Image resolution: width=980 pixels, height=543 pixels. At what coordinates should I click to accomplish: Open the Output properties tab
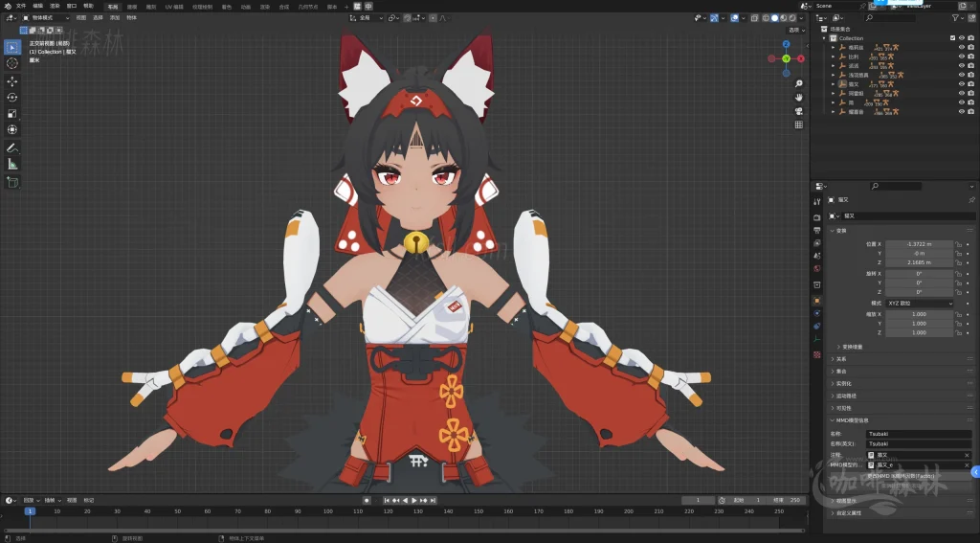point(817,230)
